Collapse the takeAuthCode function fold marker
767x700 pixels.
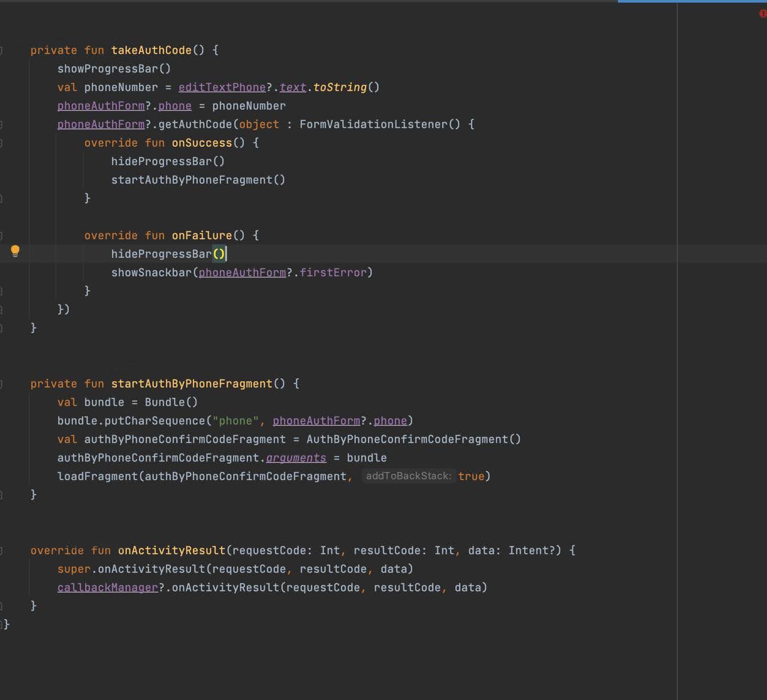(x=1, y=50)
